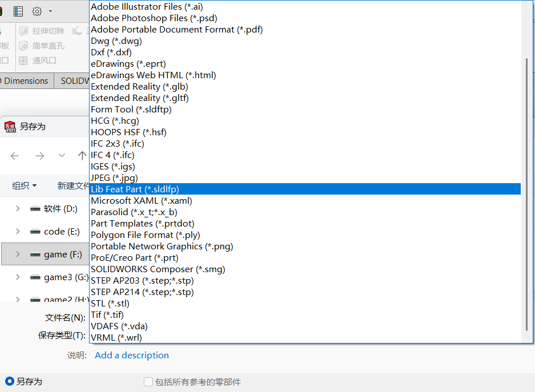Check 包括所有参考的零部件 checkbox
Viewport: 535px width, 392px height.
[x=148, y=382]
